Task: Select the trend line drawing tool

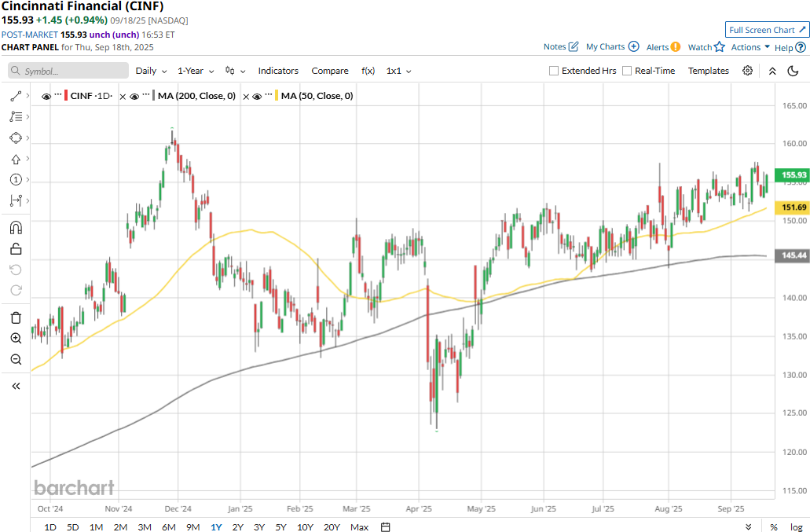Action: [x=16, y=96]
